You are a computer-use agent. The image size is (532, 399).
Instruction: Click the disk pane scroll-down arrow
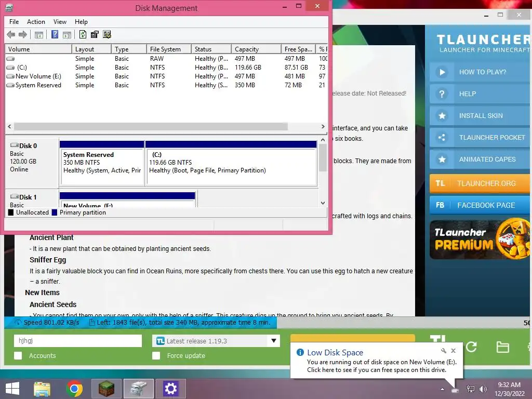coord(323,203)
